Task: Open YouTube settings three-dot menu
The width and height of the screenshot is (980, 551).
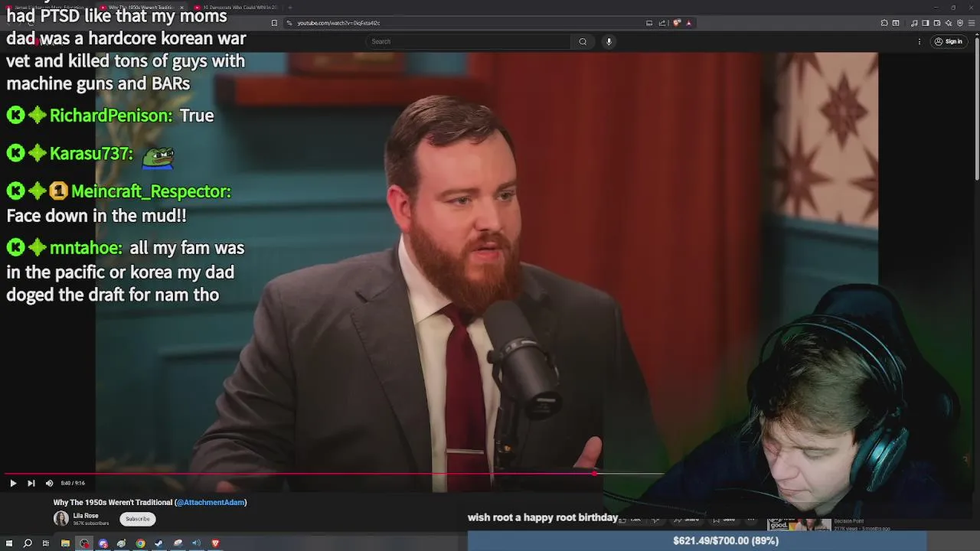Action: [920, 41]
